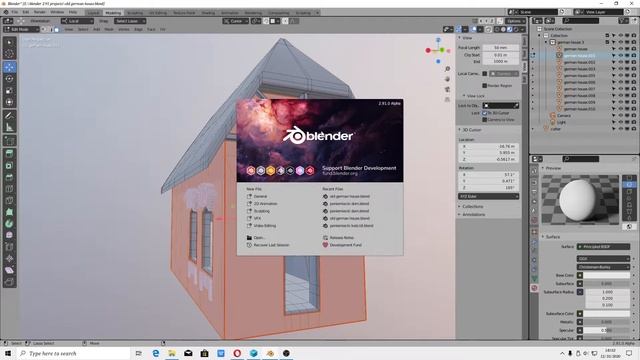Toggle visibility of the Collection row

pyautogui.click(x=621, y=36)
